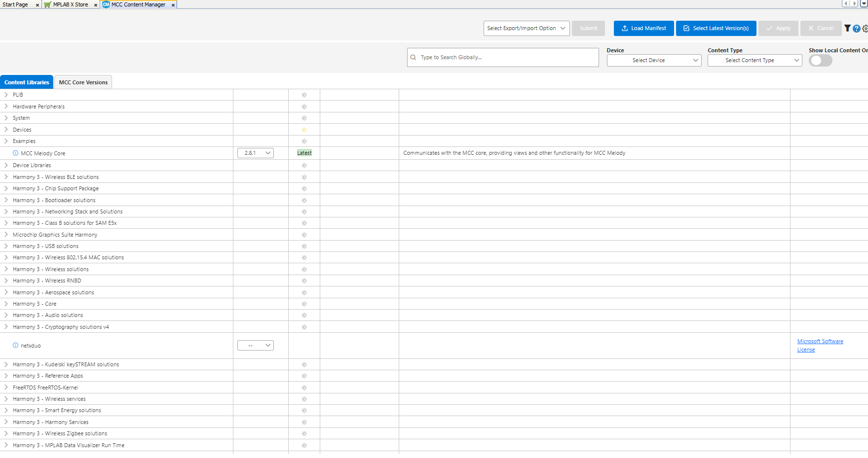Image resolution: width=868 pixels, height=458 pixels.
Task: Click the Latest badge for MCC Melody Core
Action: click(304, 153)
